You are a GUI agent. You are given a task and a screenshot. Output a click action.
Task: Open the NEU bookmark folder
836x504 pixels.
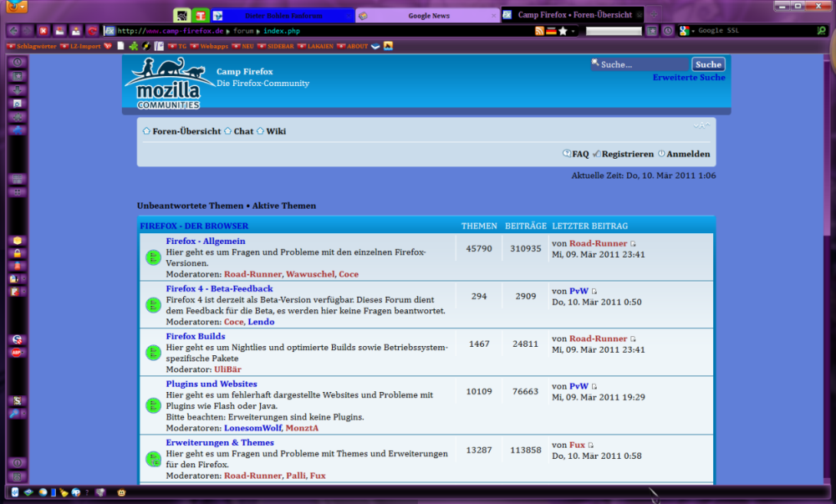[x=242, y=46]
